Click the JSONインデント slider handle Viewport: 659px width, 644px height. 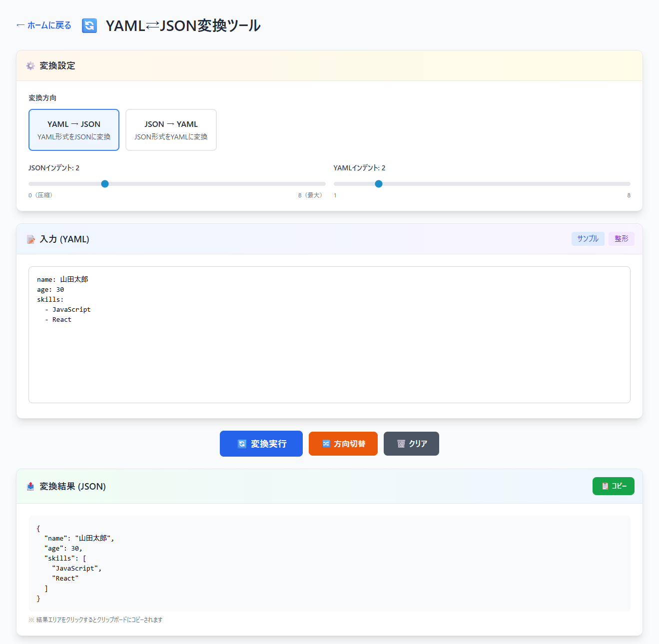[x=105, y=184]
